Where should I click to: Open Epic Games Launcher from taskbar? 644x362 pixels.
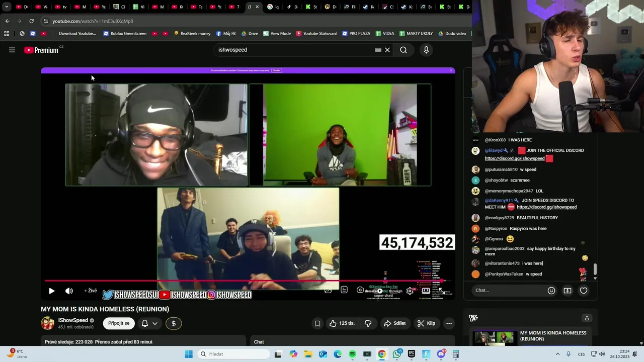(412, 354)
